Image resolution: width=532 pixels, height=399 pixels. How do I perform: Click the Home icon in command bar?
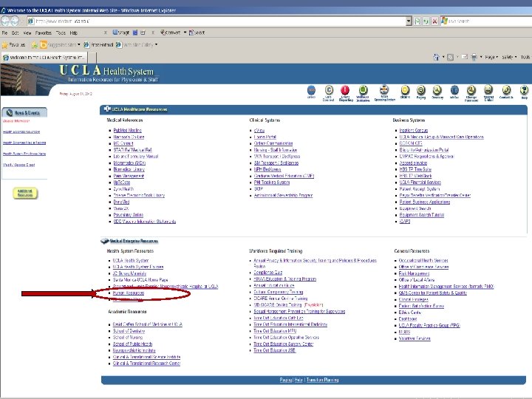point(437,57)
